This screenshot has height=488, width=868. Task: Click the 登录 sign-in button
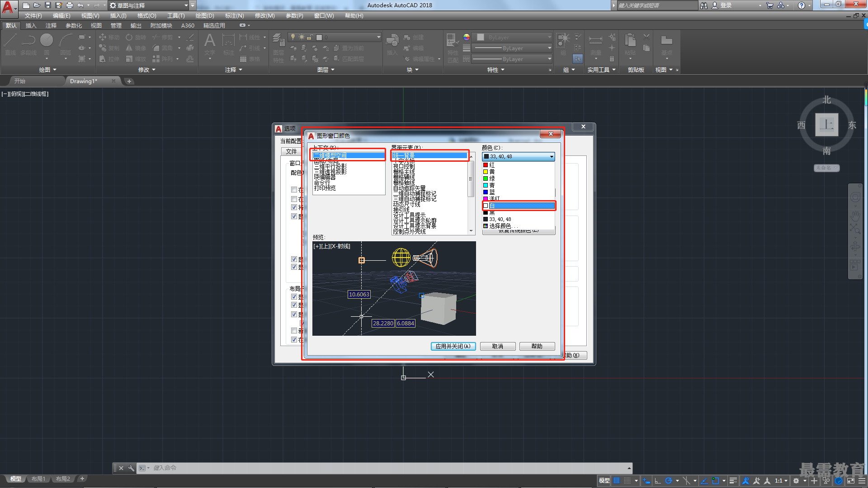click(722, 5)
